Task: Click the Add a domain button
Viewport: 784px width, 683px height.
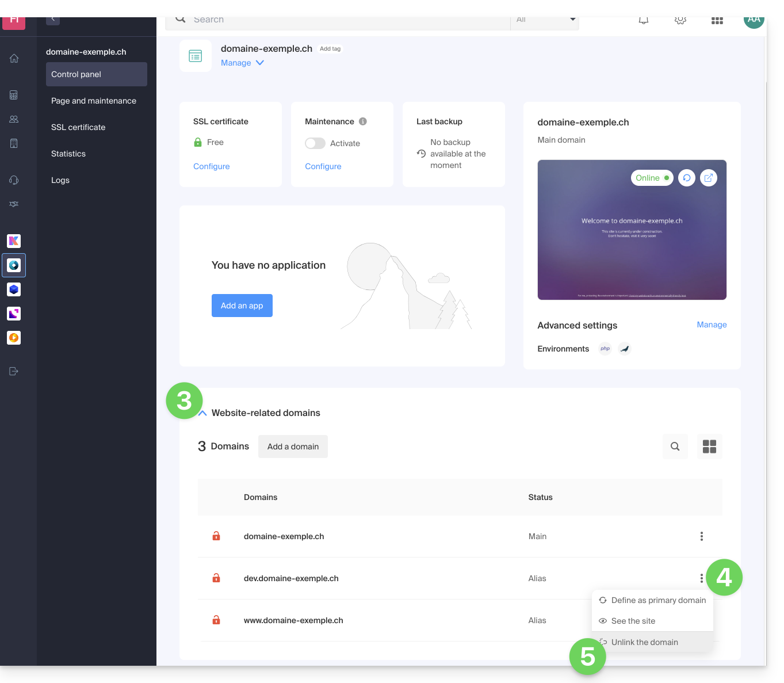Action: (293, 447)
